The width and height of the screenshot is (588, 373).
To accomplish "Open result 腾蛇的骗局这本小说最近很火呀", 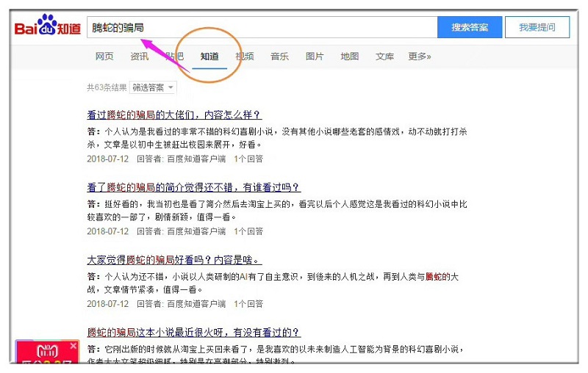I will (193, 332).
